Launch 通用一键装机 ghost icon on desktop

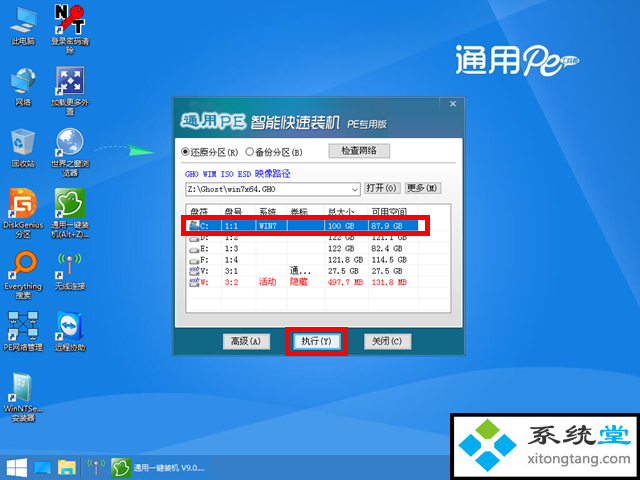70,213
